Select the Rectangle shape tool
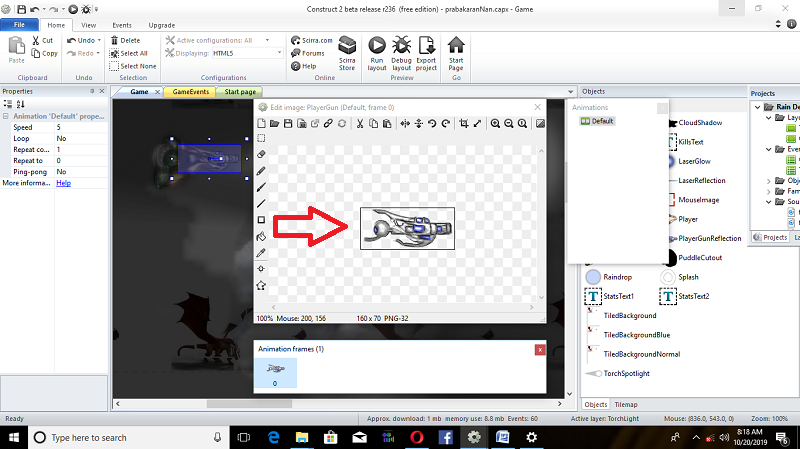This screenshot has width=800, height=449. click(261, 220)
